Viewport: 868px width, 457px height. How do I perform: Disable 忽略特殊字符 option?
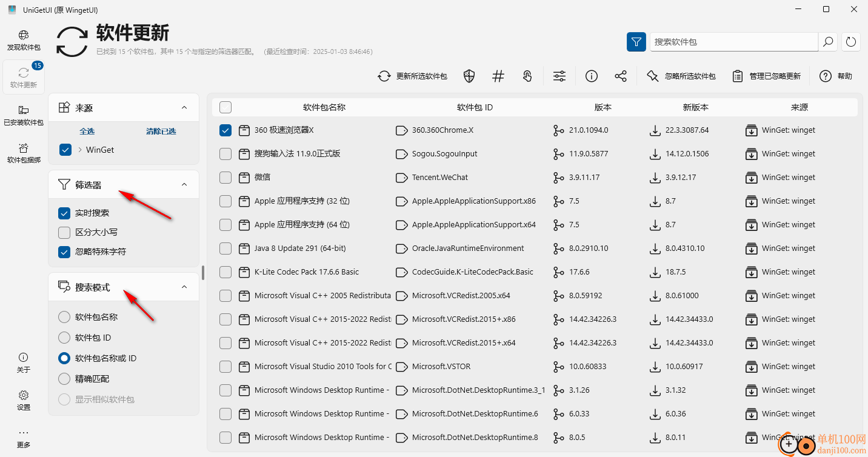(x=64, y=252)
